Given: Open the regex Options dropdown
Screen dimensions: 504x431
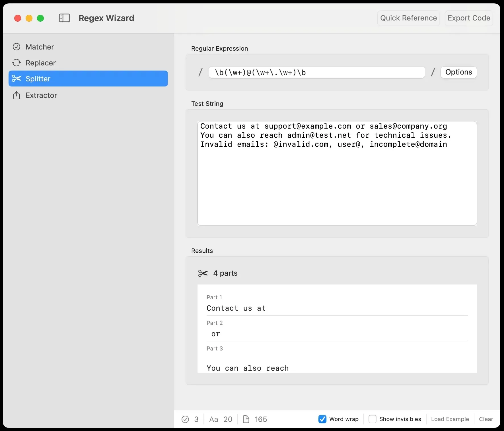Looking at the screenshot, I should coord(458,72).
